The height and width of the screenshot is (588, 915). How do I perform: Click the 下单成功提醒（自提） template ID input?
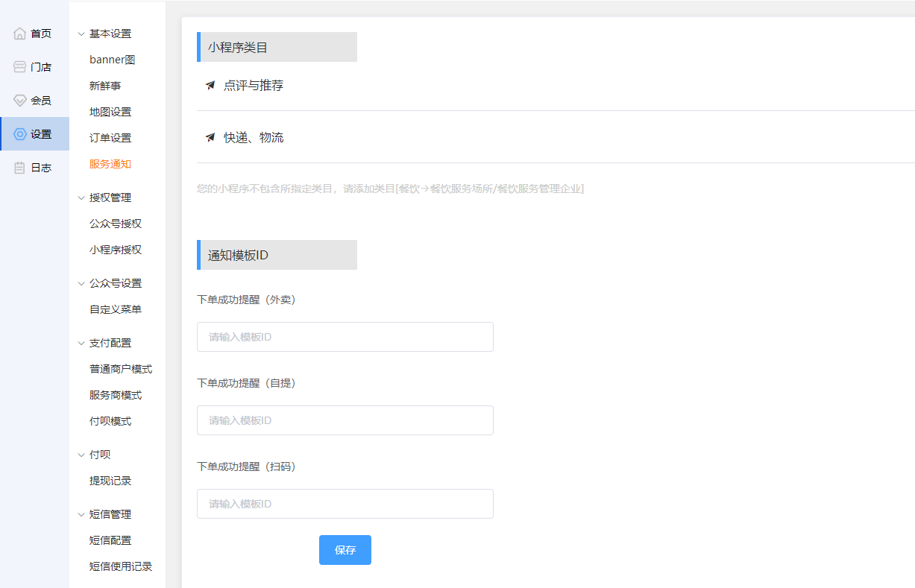(x=345, y=420)
